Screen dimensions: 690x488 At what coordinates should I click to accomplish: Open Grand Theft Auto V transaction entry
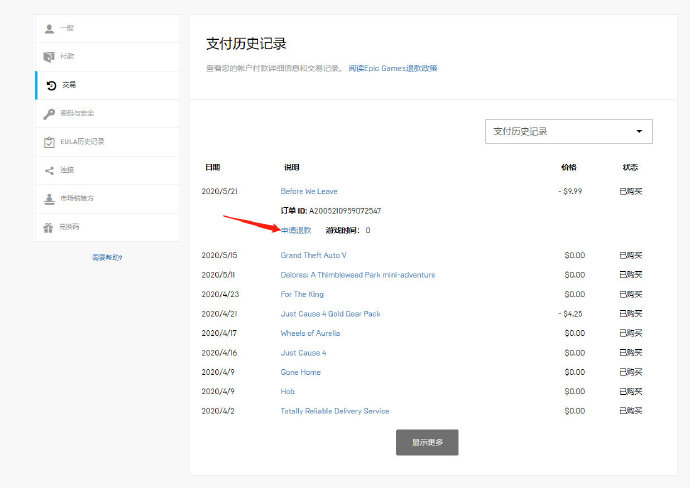tap(313, 255)
